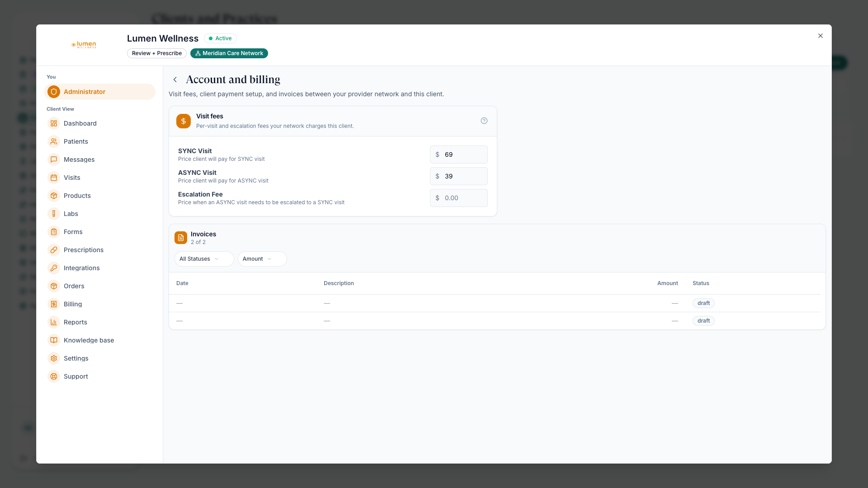Click the Visit fees dollar icon
868x488 pixels.
pyautogui.click(x=184, y=121)
